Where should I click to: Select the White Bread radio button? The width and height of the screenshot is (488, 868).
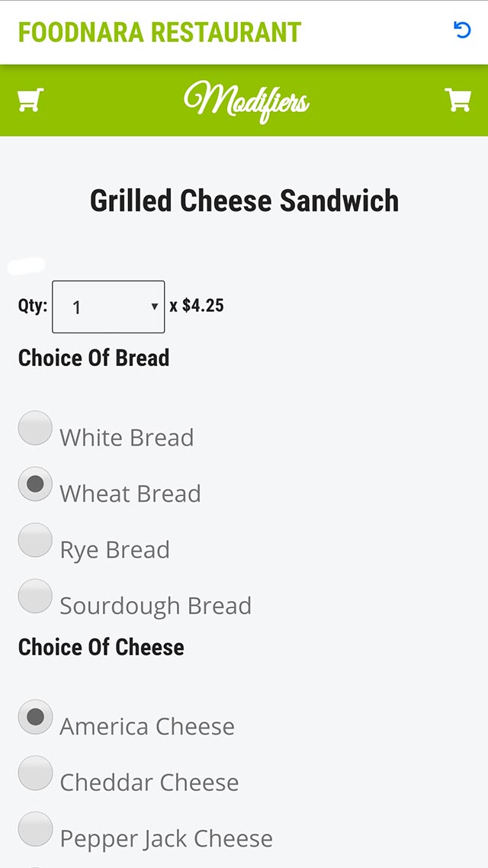(x=35, y=428)
